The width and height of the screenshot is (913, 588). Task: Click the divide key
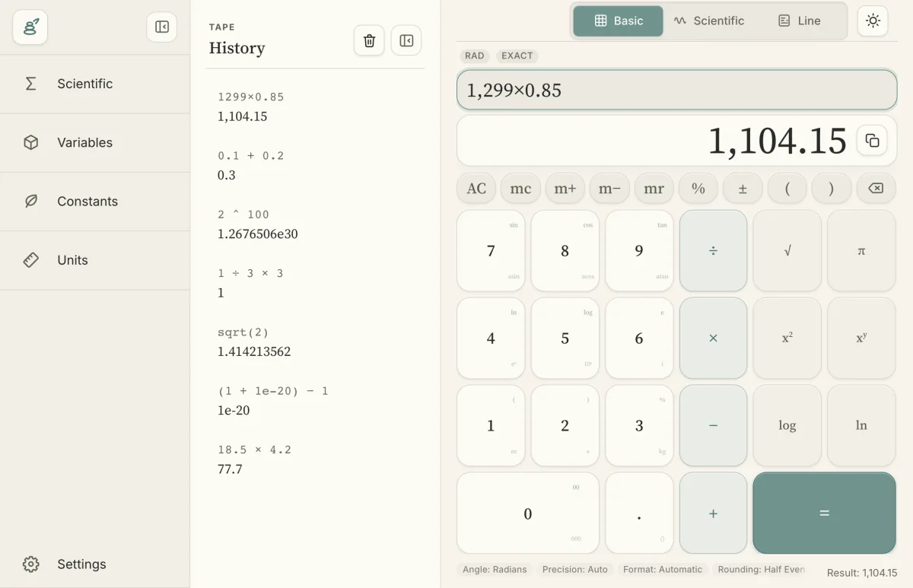713,250
